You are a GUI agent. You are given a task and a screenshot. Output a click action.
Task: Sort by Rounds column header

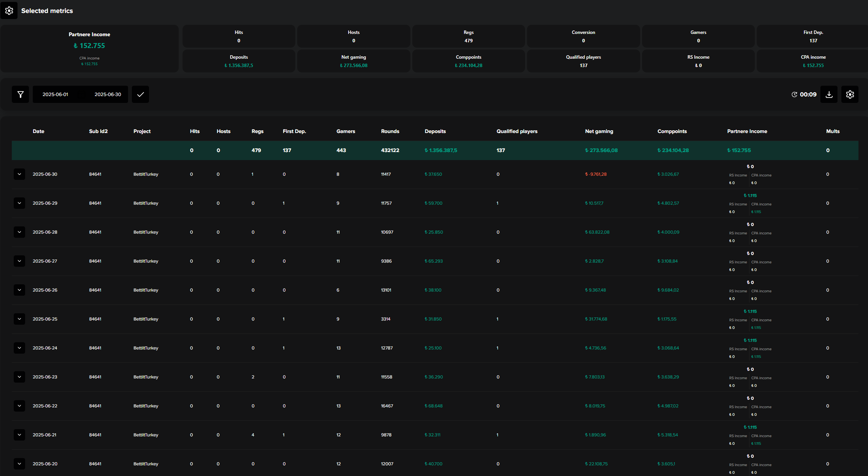pos(390,131)
